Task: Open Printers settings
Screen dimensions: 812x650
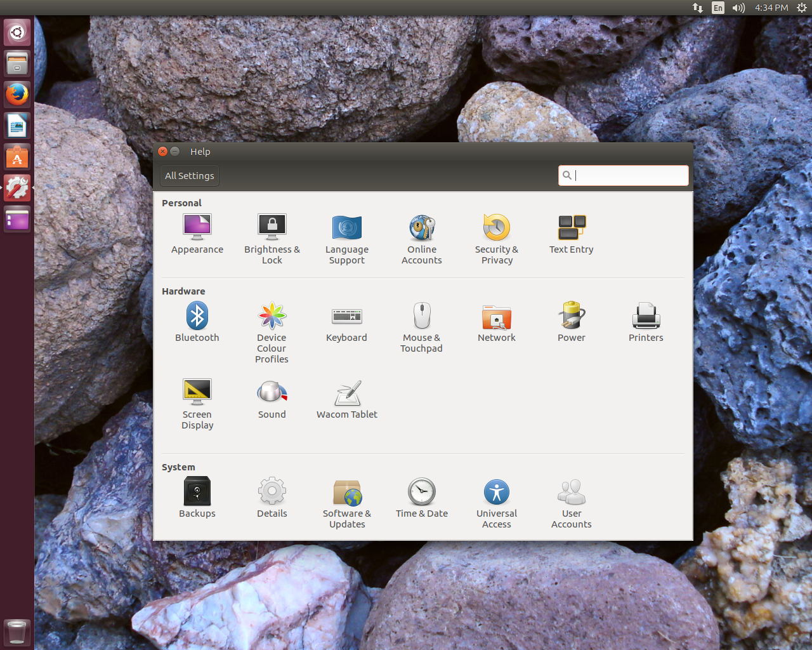Action: tap(646, 322)
